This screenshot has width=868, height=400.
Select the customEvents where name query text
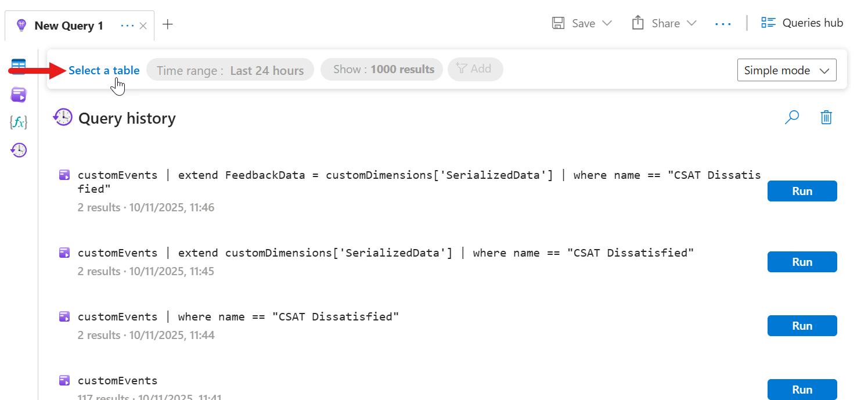coord(239,317)
